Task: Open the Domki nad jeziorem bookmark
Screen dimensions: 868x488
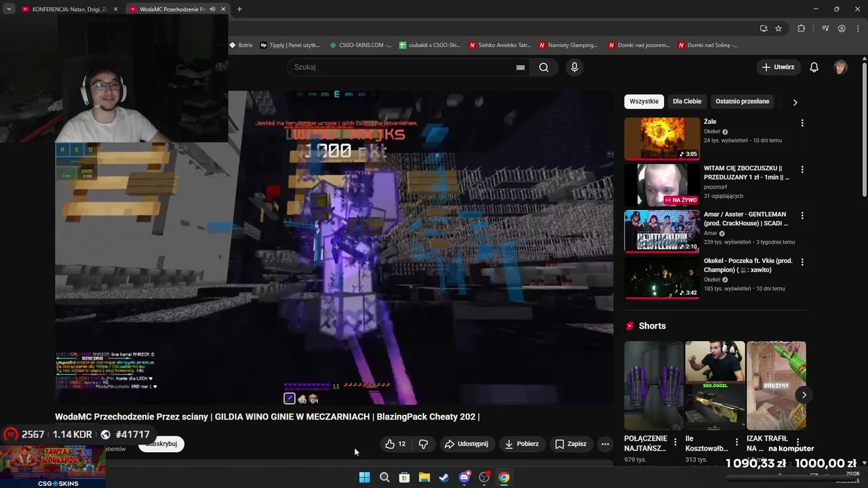Action: pyautogui.click(x=639, y=45)
